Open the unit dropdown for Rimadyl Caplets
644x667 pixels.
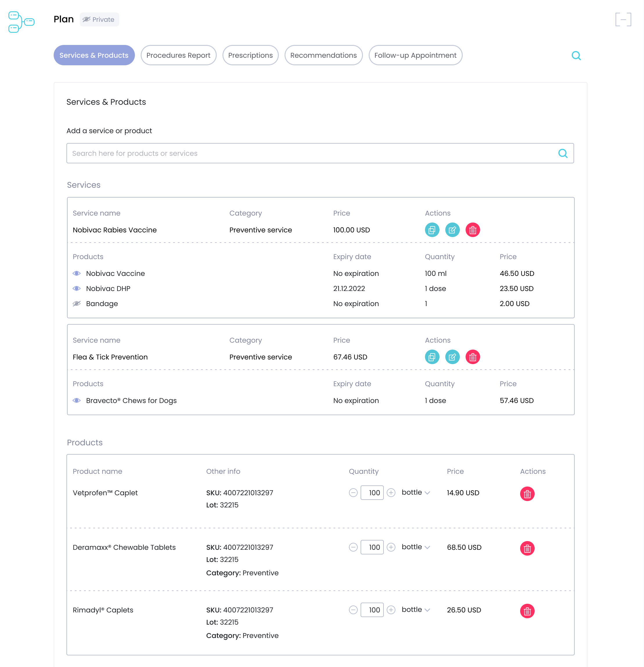[416, 610]
